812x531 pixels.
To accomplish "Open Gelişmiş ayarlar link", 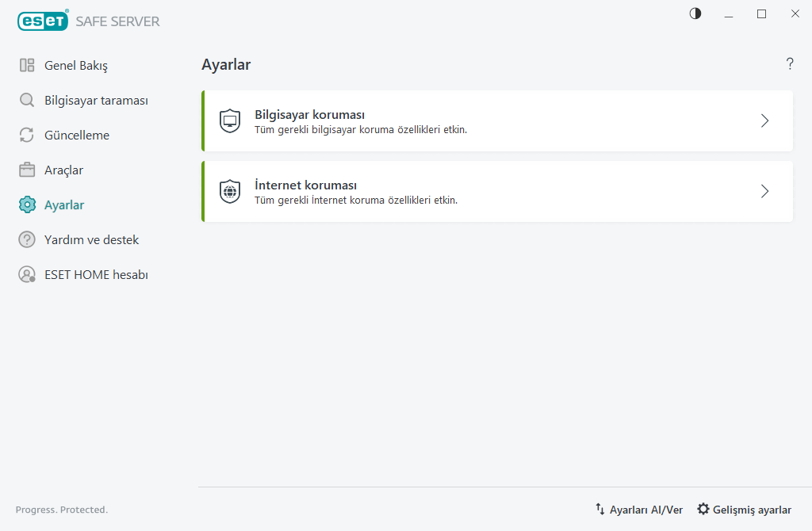I will coord(752,510).
